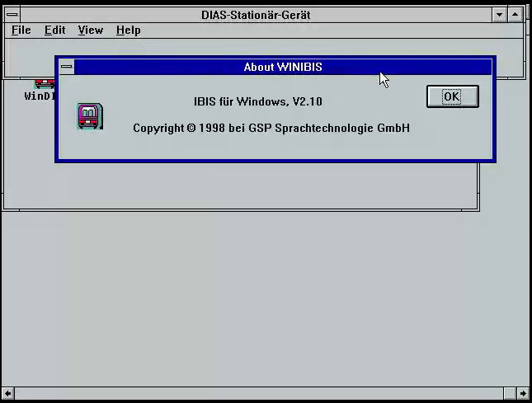Click the train icon in the About dialog
The height and width of the screenshot is (403, 532).
click(90, 116)
